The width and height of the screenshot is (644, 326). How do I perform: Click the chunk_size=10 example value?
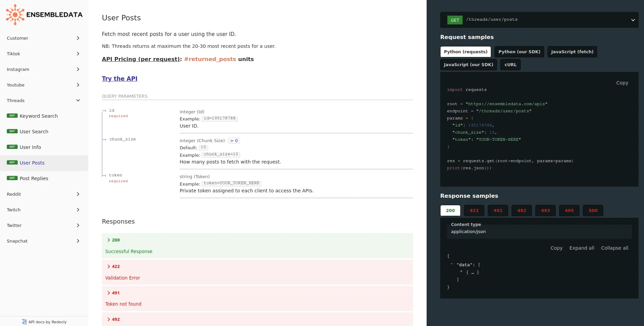click(221, 154)
